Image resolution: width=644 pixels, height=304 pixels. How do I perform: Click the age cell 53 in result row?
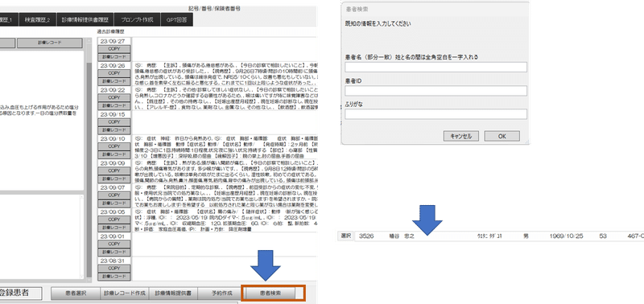click(603, 236)
